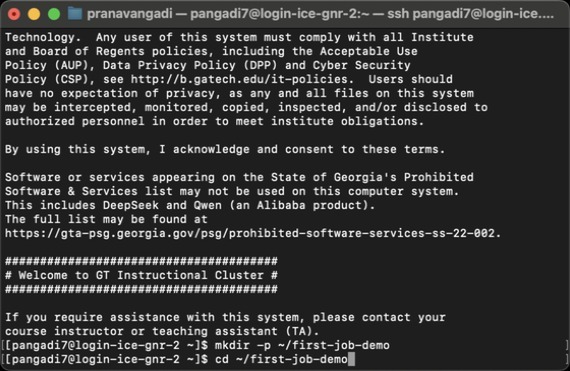
Task: Click the cursor block after cd ~/first-job-demo
Action: [x=351, y=359]
